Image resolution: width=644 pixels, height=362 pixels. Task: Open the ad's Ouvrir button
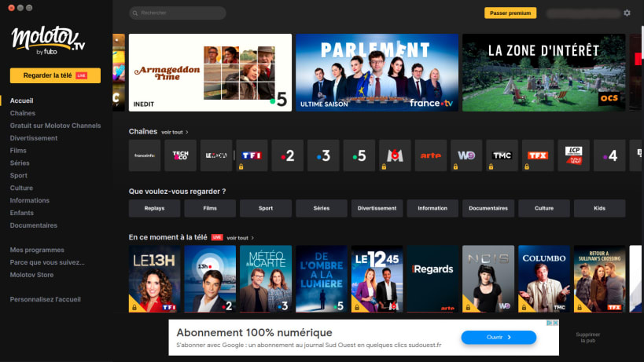[499, 338]
